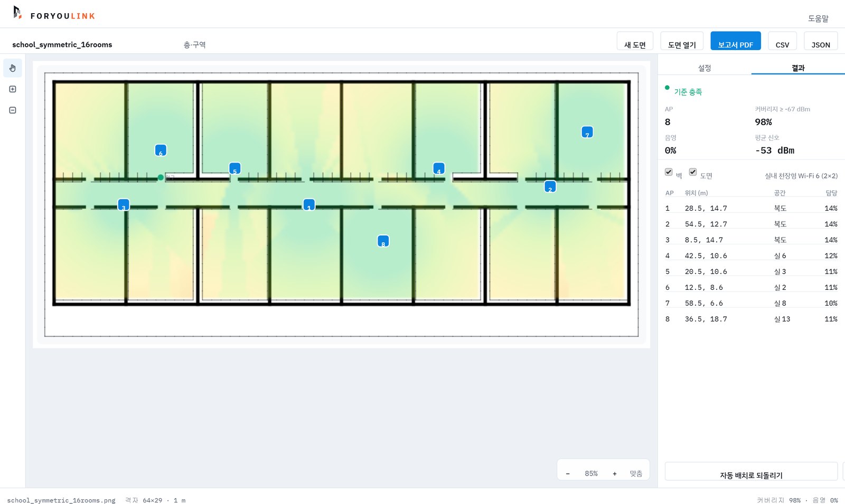Screen dimensions: 845x504
Task: Toggle the 도면 (floor plan) checkbox
Action: (x=693, y=172)
